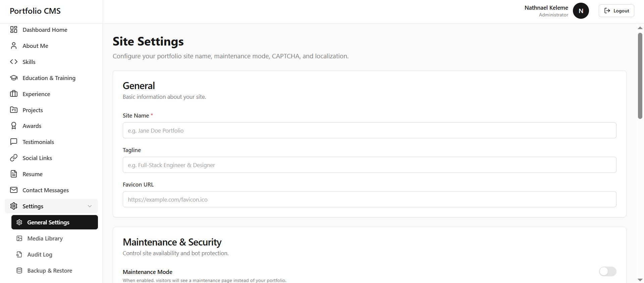
Task: Open the Experience page
Action: coord(51,94)
